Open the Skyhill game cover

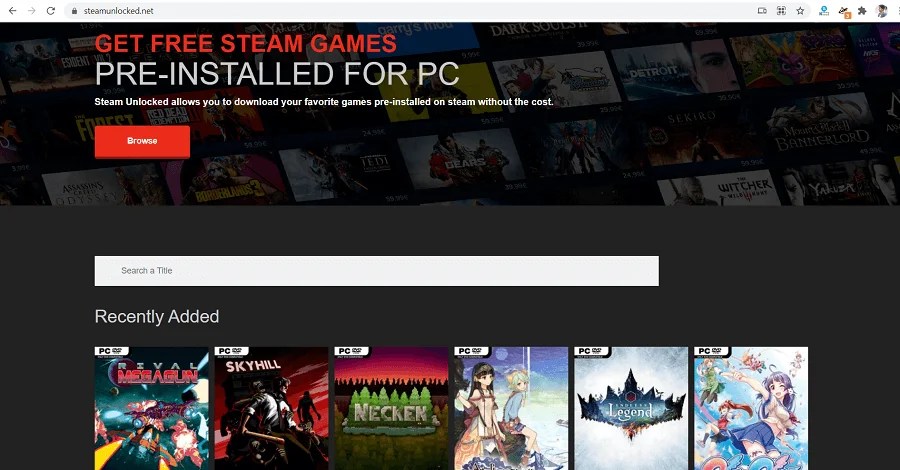(271, 408)
